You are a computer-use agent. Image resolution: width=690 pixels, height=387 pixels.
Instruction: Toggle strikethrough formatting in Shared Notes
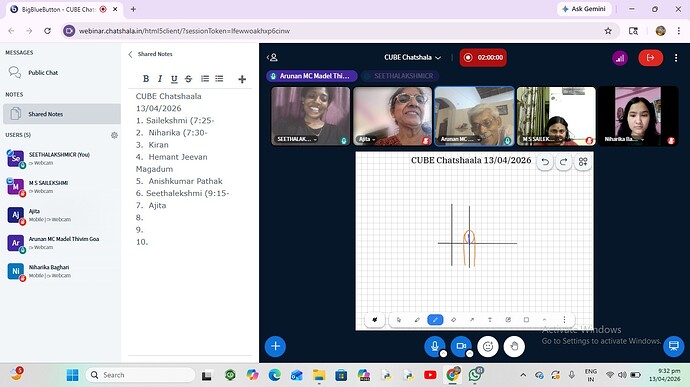pos(188,79)
